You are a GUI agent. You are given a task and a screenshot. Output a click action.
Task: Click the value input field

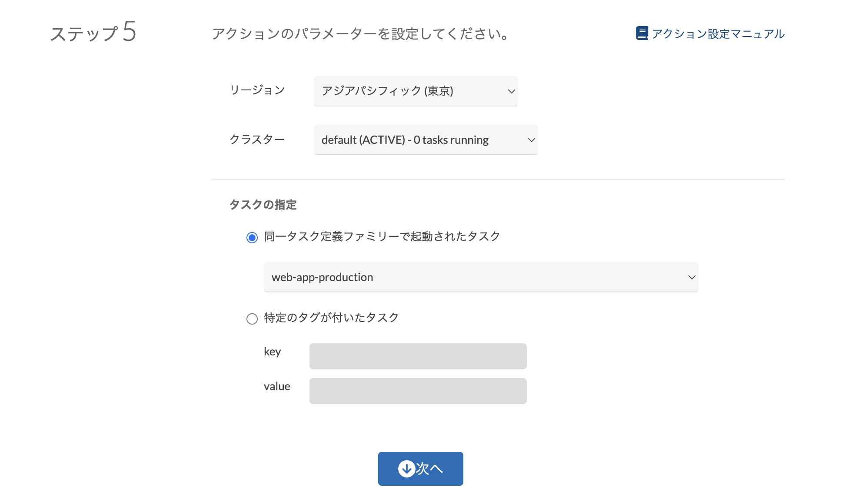[x=418, y=391]
